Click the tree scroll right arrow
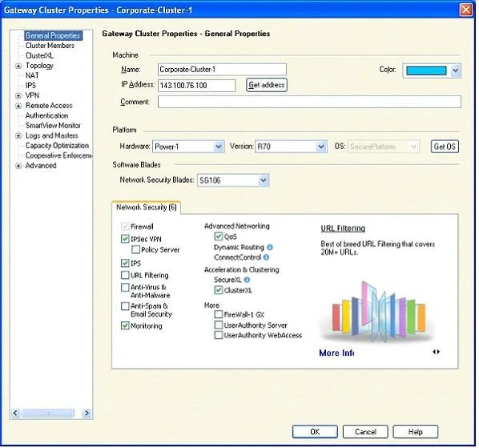The height and width of the screenshot is (448, 479). 87,414
